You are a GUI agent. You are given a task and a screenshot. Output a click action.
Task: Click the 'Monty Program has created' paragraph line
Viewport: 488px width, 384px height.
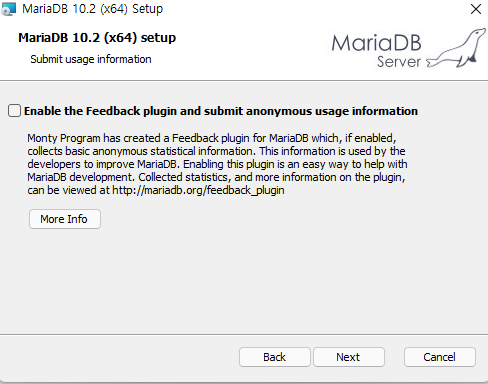pyautogui.click(x=212, y=138)
